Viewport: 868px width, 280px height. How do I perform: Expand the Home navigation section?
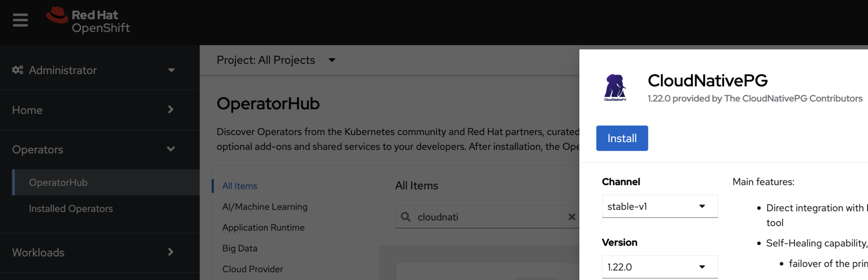(x=93, y=110)
